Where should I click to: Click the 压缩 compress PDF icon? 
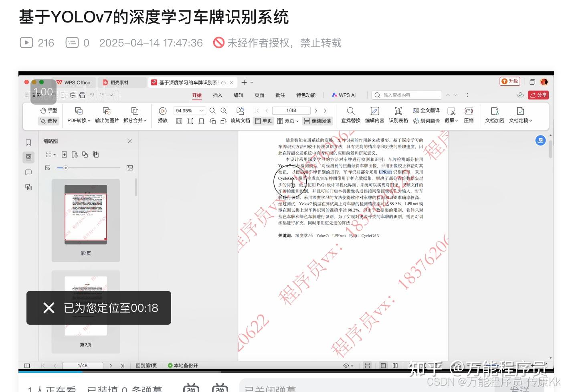469,115
